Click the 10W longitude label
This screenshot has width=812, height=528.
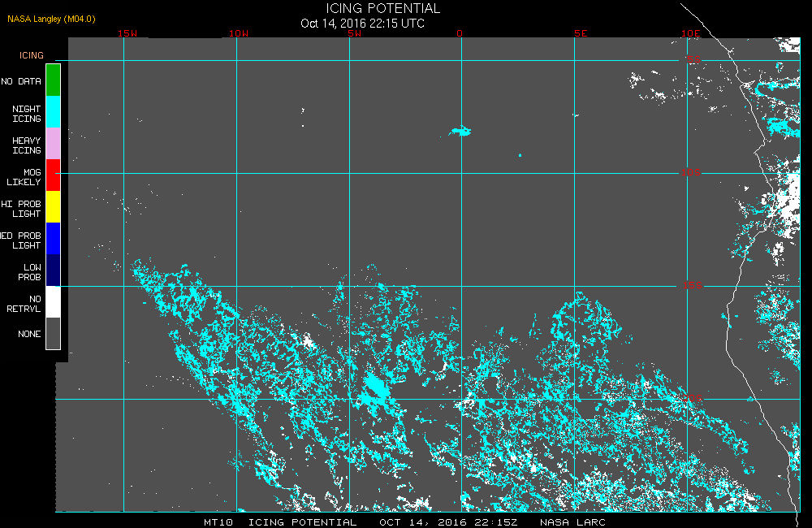point(239,33)
